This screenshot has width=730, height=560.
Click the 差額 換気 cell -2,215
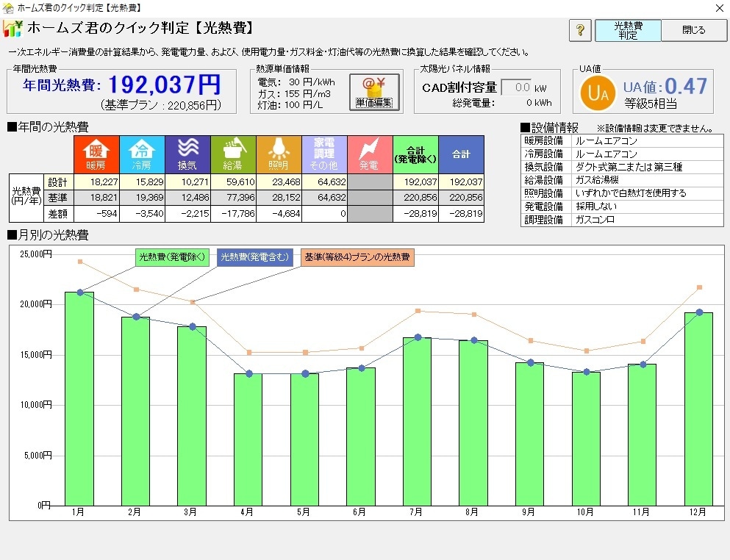[x=187, y=214]
